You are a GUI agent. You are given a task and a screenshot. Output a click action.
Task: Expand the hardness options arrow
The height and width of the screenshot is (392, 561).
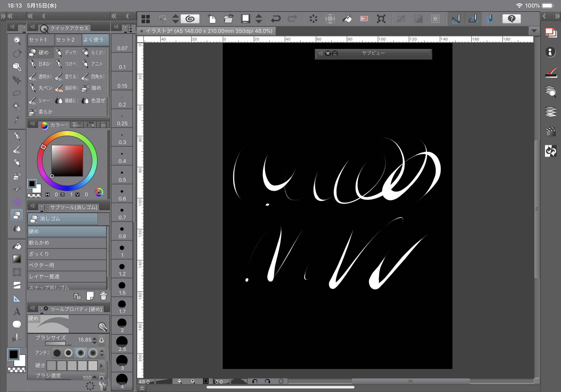tap(101, 366)
